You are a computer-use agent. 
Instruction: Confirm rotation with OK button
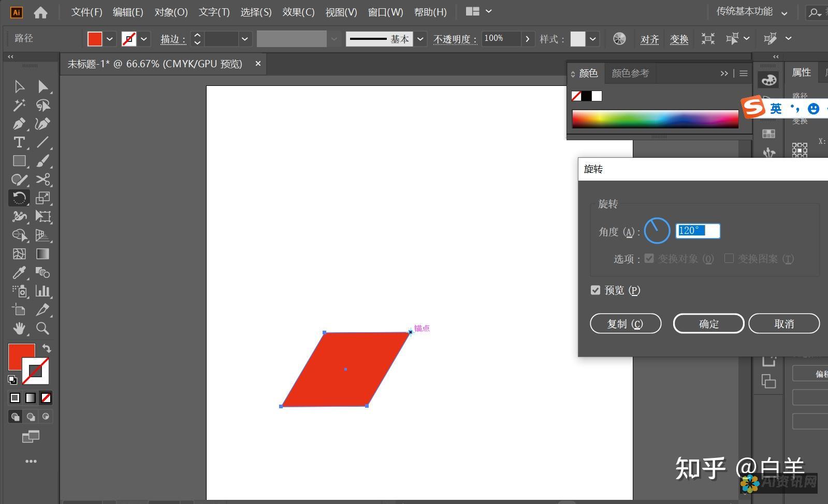[708, 324]
